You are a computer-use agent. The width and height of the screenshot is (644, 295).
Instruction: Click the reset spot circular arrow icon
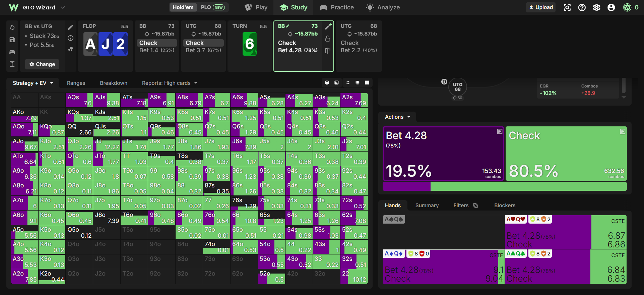12,27
